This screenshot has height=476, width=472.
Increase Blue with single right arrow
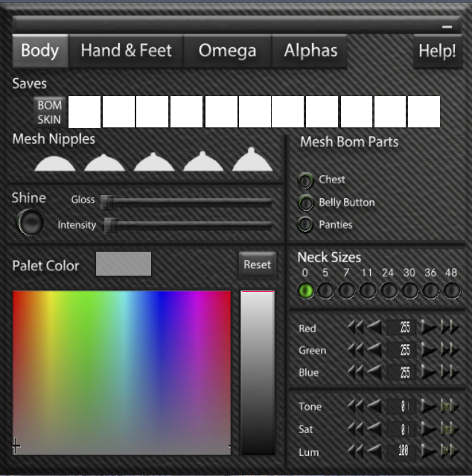click(x=429, y=372)
